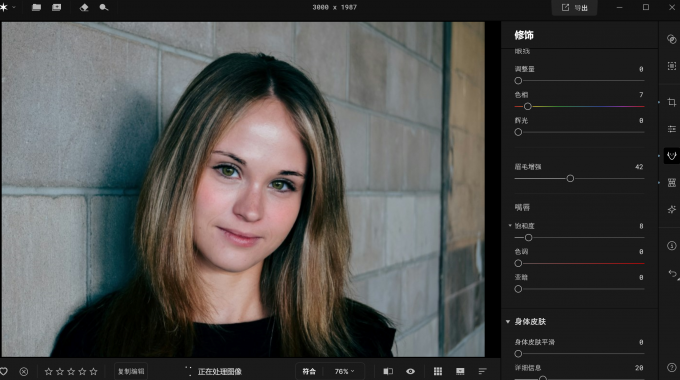Rate the photo one star
Viewport: 680px width, 380px height.
tap(49, 371)
